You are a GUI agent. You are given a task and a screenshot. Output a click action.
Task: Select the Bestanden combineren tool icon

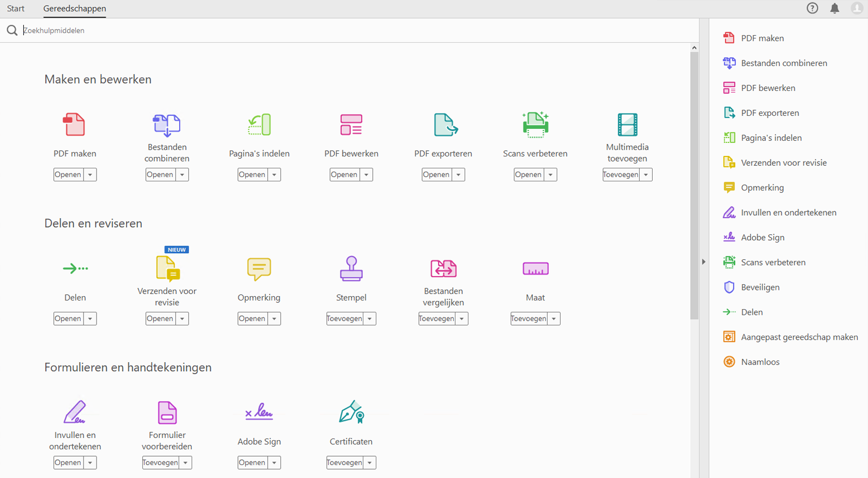tap(167, 125)
